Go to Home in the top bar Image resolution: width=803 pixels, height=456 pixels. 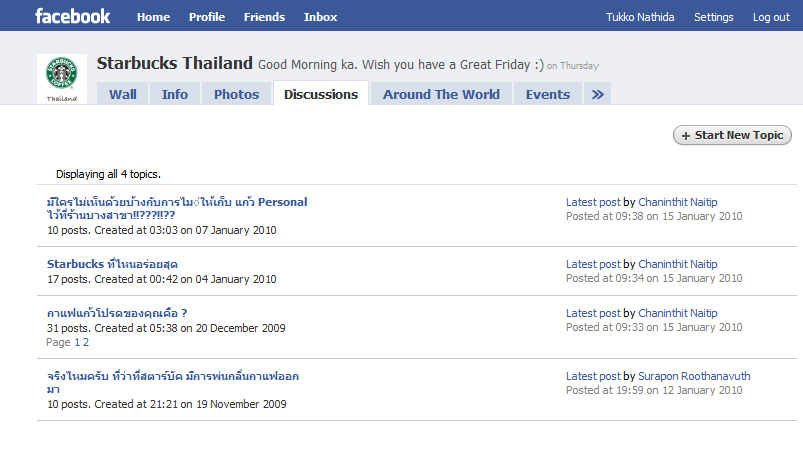point(153,17)
